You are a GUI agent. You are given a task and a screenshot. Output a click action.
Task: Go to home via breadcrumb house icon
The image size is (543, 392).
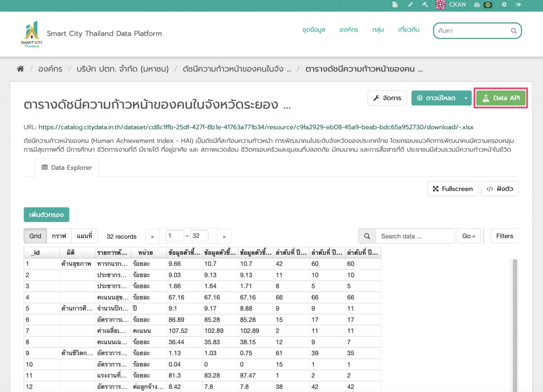21,69
